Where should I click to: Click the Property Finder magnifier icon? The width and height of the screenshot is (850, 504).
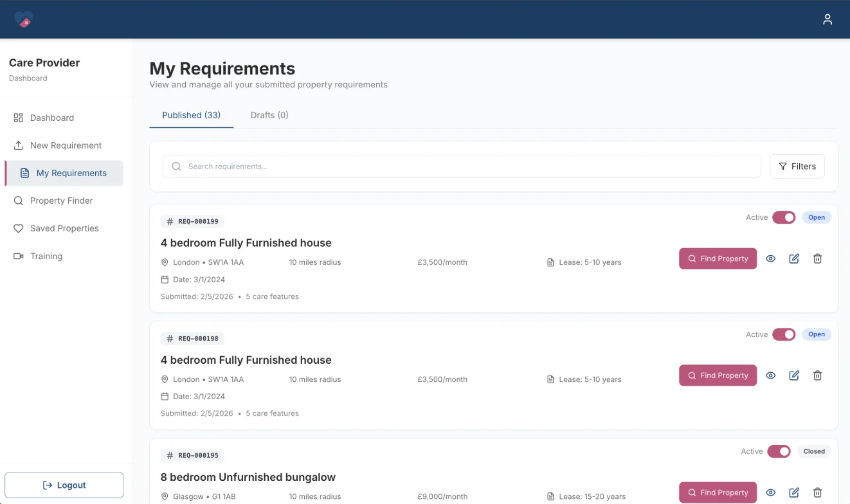click(18, 201)
